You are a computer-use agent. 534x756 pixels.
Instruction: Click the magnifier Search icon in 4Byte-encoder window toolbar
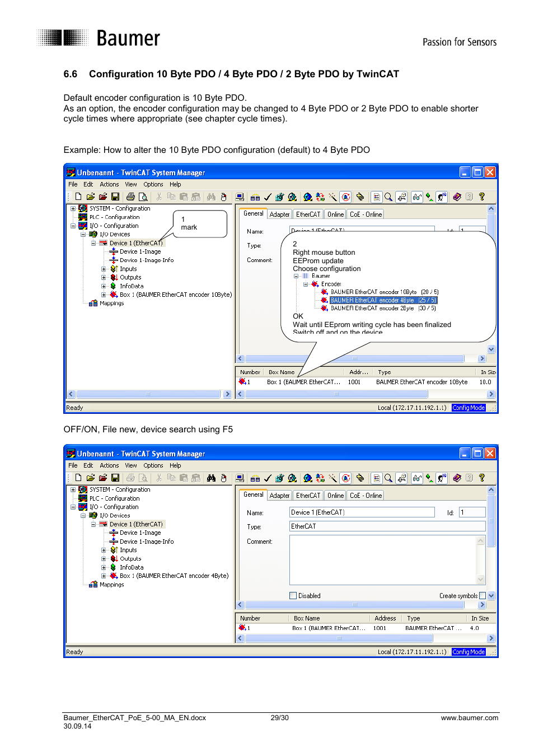click(388, 478)
